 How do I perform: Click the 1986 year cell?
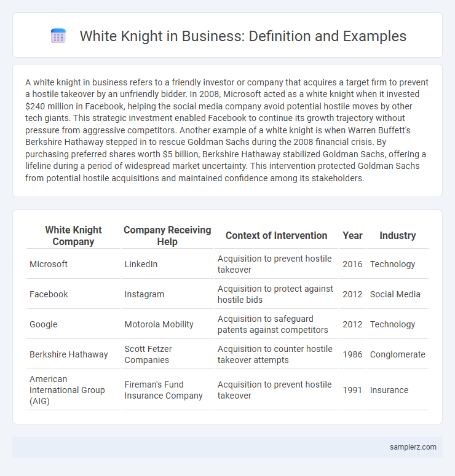352,354
